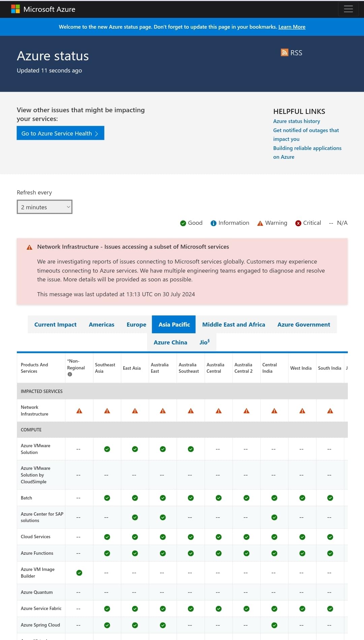
Task: Click the Cloud Services row label
Action: [x=35, y=537]
